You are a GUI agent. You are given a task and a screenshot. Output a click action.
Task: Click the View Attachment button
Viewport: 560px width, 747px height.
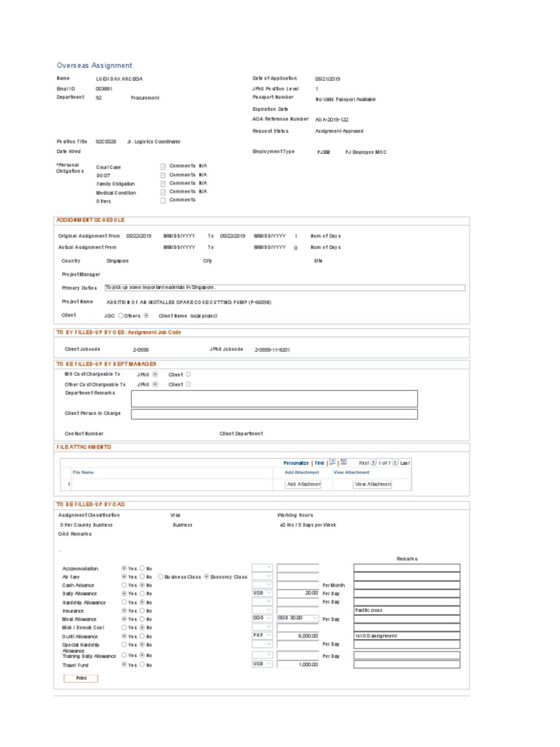373,484
